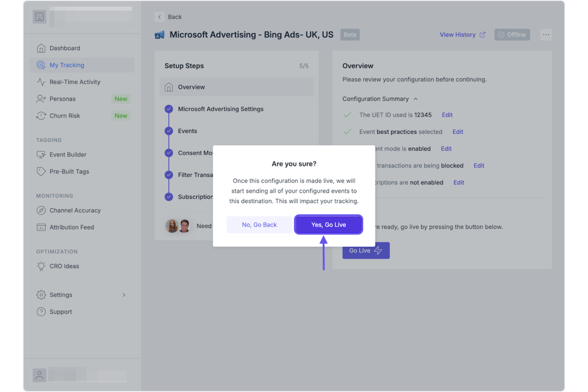Viewport: 588px width, 392px height.
Task: Select Microsoft Advertising Settings step
Action: point(220,109)
